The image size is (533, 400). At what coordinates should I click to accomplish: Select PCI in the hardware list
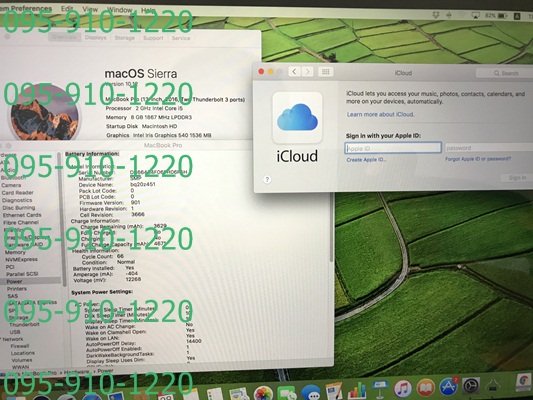(x=10, y=267)
